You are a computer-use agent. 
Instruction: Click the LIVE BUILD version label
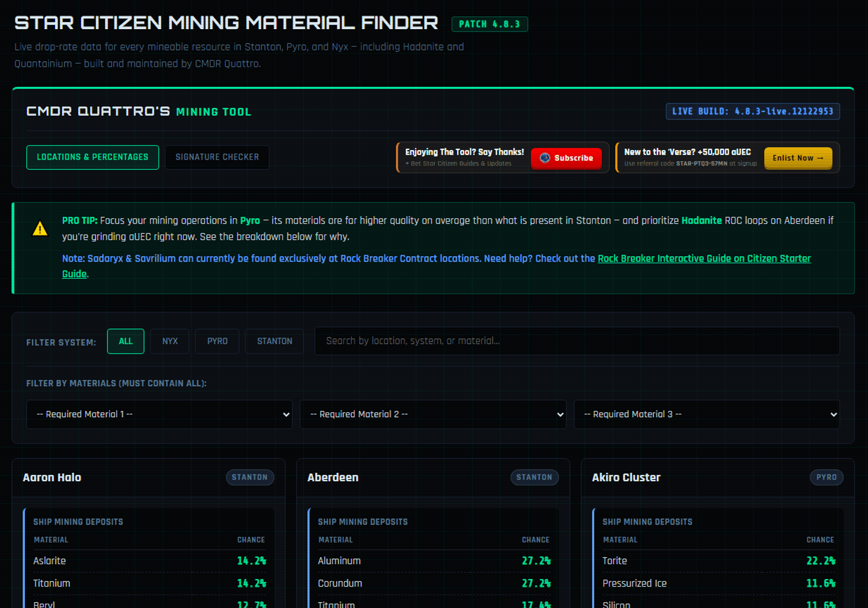point(753,112)
